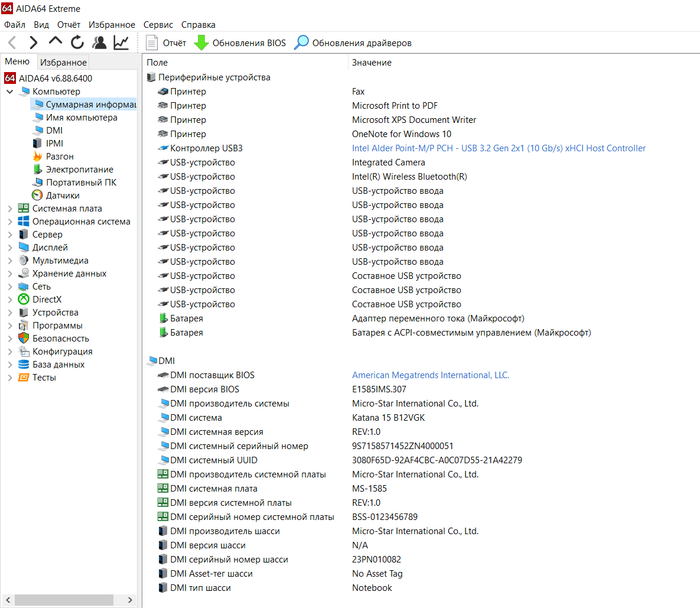The height and width of the screenshot is (608, 700).
Task: Open the Сервис menu
Action: coord(158,25)
